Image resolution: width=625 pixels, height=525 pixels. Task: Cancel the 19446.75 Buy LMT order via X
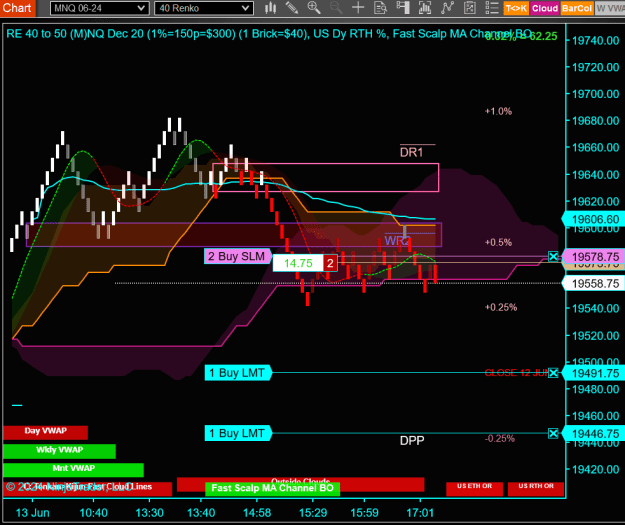(553, 433)
